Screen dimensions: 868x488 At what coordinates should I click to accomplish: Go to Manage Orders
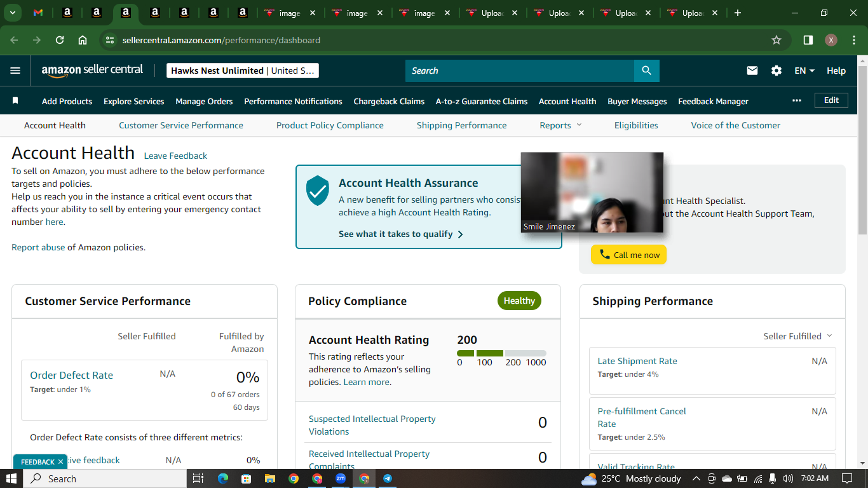point(204,101)
